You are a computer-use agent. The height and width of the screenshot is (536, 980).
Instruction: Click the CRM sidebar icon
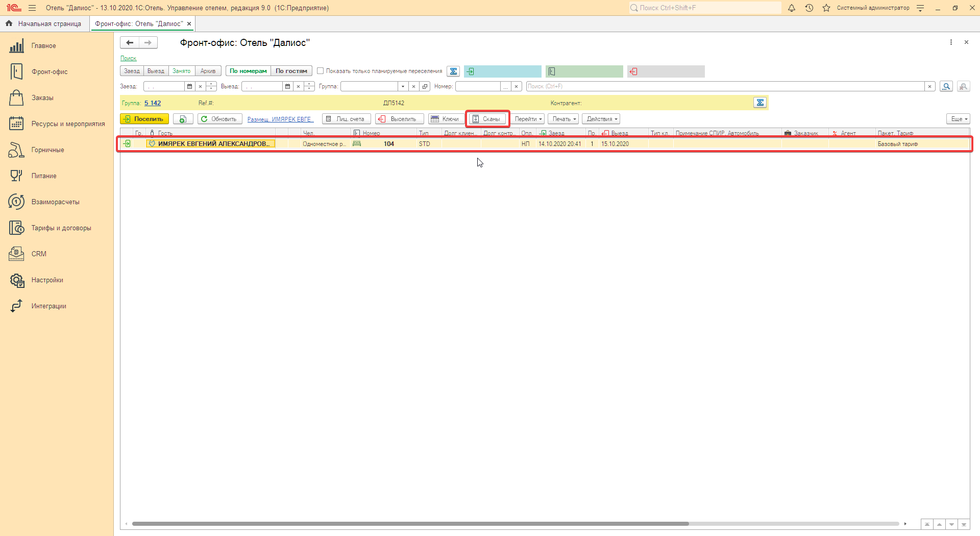pos(16,254)
